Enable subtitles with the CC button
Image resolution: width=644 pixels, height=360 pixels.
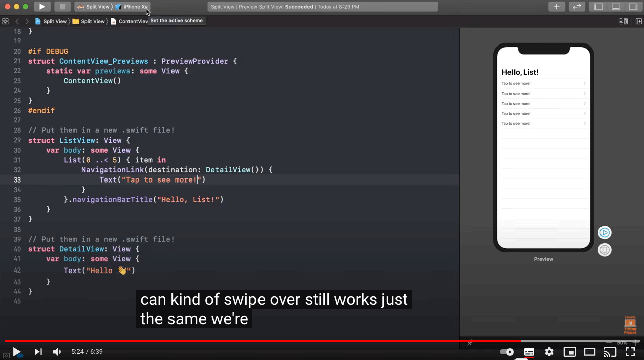[x=529, y=351]
